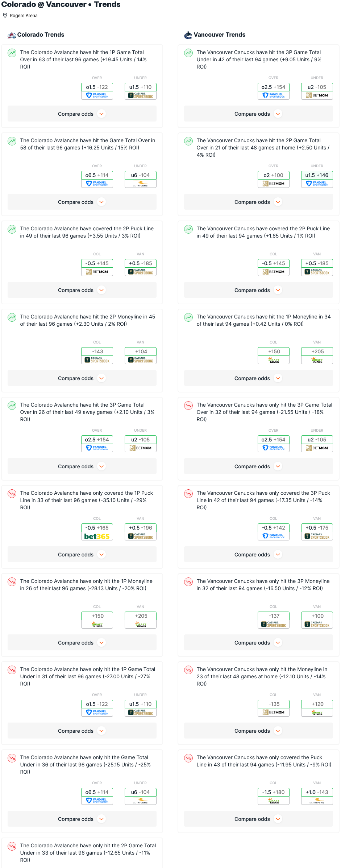This screenshot has width=341, height=868.
Task: Select Vancouver +120 home moneyline odds
Action: (317, 704)
